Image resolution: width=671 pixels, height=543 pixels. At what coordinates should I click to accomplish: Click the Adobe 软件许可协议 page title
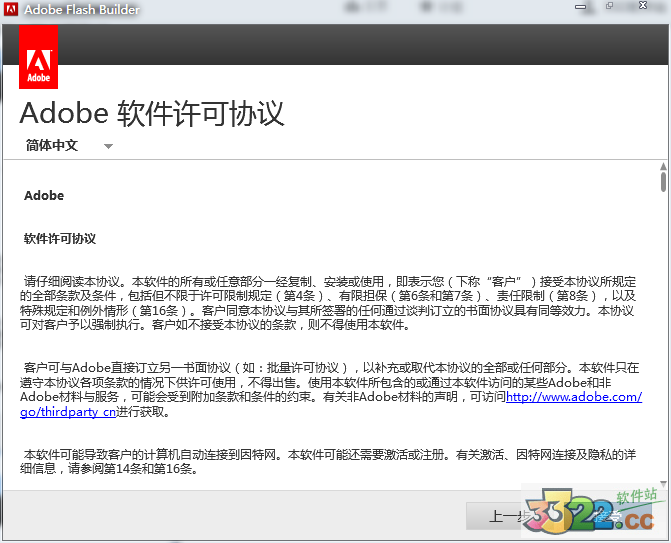tap(152, 114)
